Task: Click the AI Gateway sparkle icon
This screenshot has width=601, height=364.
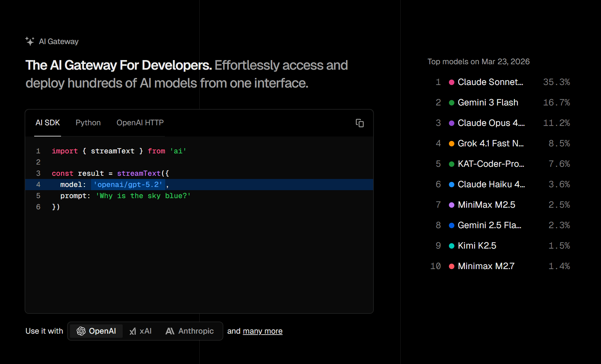Action: (30, 41)
